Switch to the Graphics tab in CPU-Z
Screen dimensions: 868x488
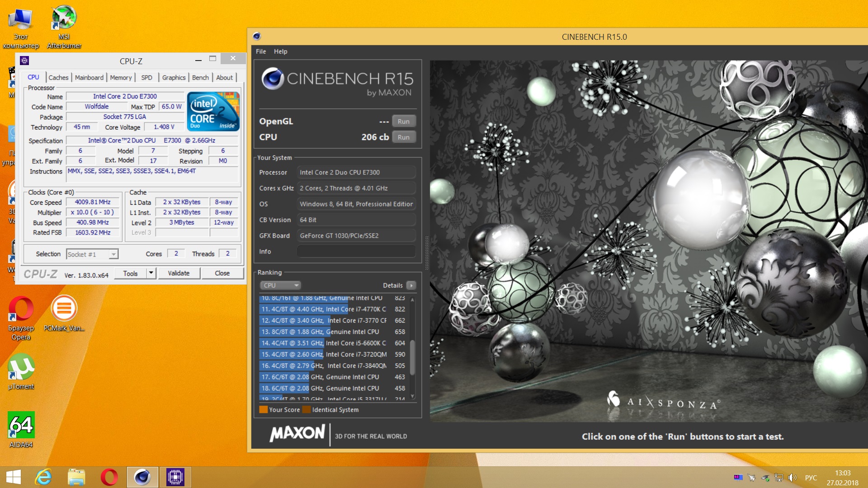[174, 77]
